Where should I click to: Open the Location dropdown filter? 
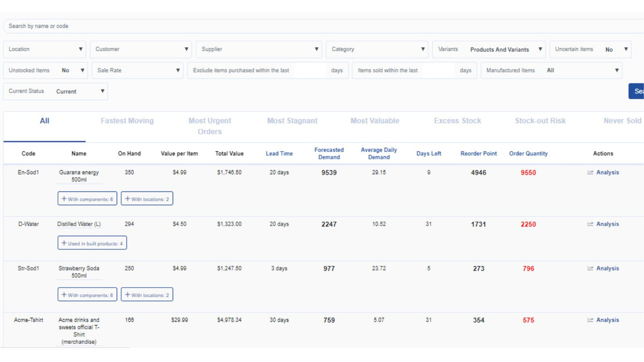click(x=45, y=49)
